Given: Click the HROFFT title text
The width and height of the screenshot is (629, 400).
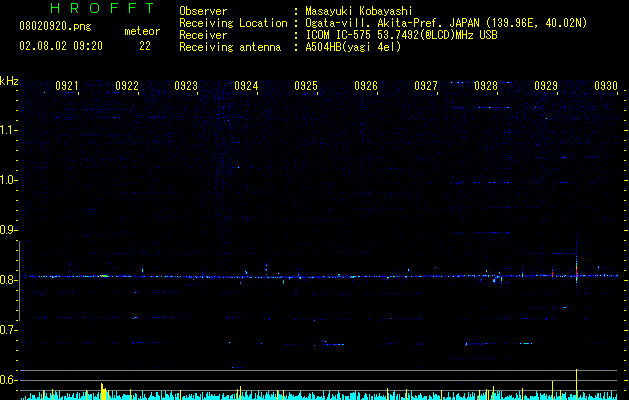Looking at the screenshot, I should [x=103, y=8].
